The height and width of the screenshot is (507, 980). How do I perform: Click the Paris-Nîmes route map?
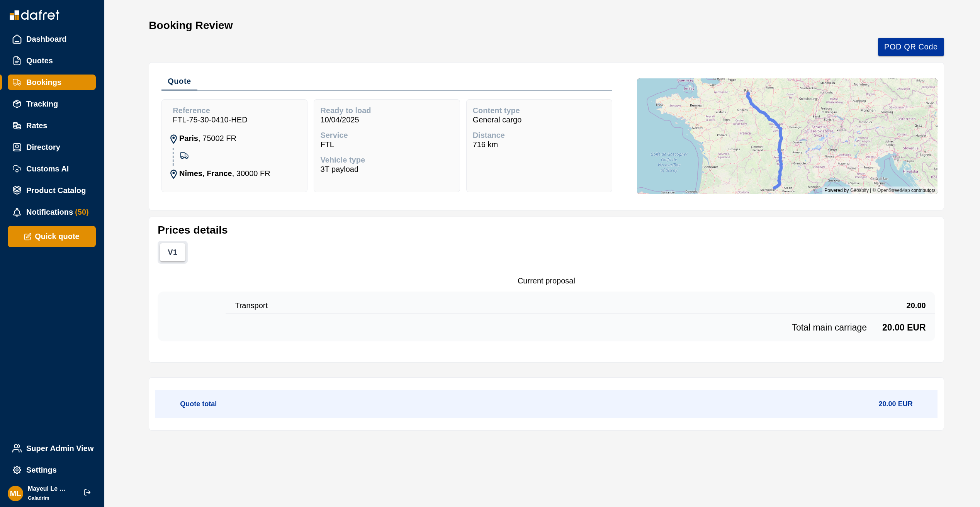click(x=787, y=136)
